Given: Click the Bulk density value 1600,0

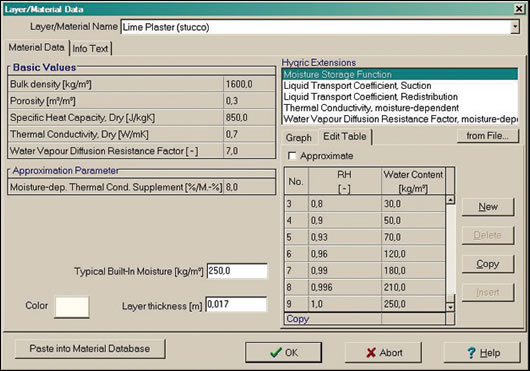Looking at the screenshot, I should [x=249, y=84].
